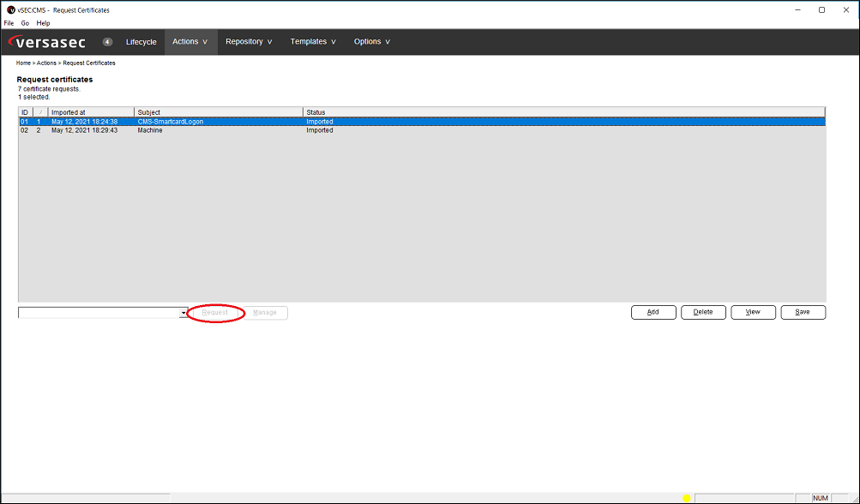Expand the Templates menu

click(313, 42)
